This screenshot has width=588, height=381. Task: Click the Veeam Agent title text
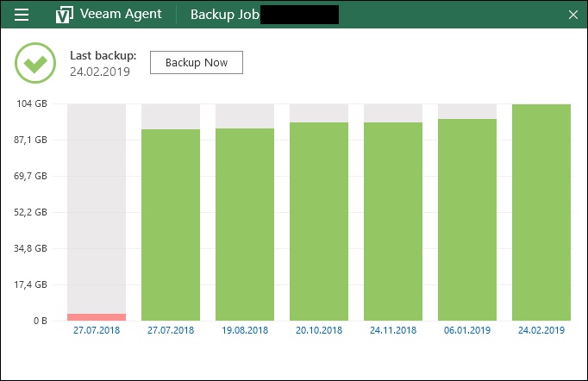click(x=121, y=15)
